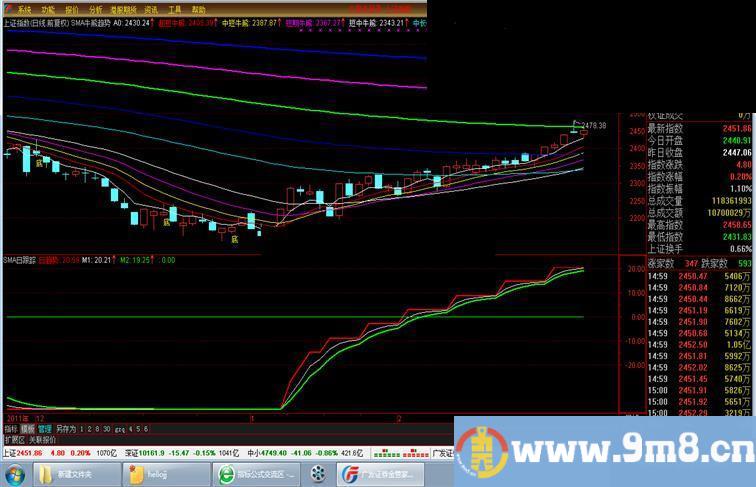The image size is (756, 487).
Task: Click the 底 marker on the candlestick chart
Action: pyautogui.click(x=40, y=160)
